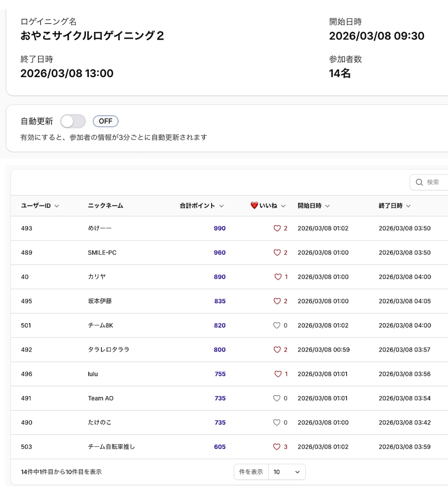Click total points 755
Viewport: 448px width, 502px height.
point(220,374)
